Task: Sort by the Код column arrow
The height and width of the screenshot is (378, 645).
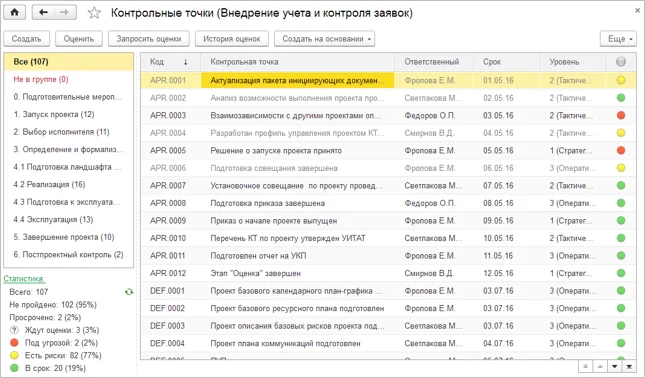Action: (186, 62)
